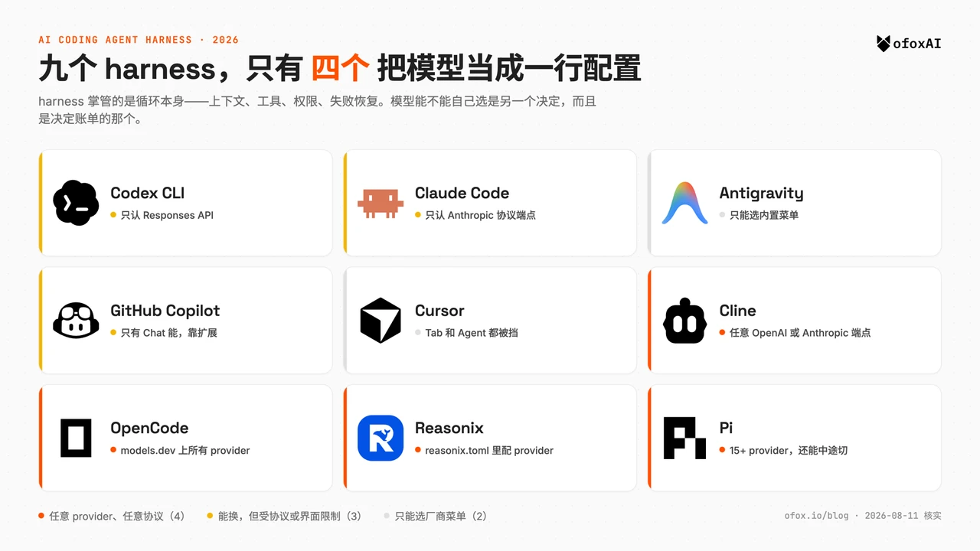980x551 pixels.
Task: Select the Cline card title
Action: click(x=738, y=311)
